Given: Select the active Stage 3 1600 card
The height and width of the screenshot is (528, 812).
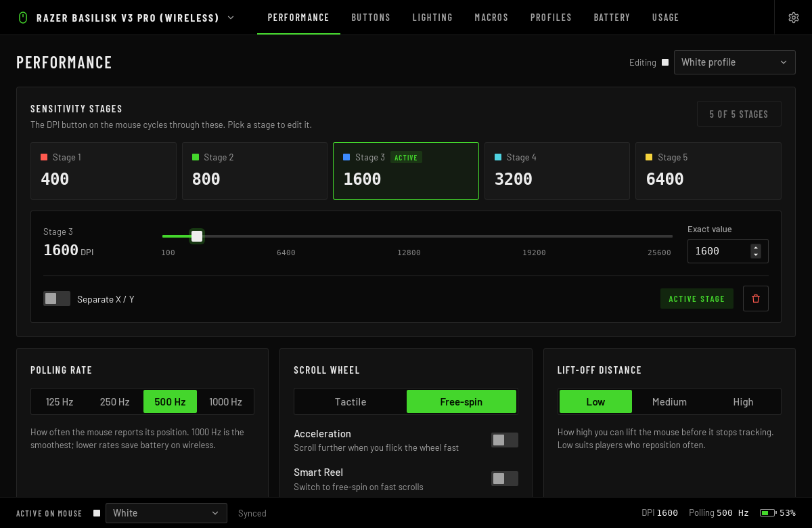Looking at the screenshot, I should 406,171.
